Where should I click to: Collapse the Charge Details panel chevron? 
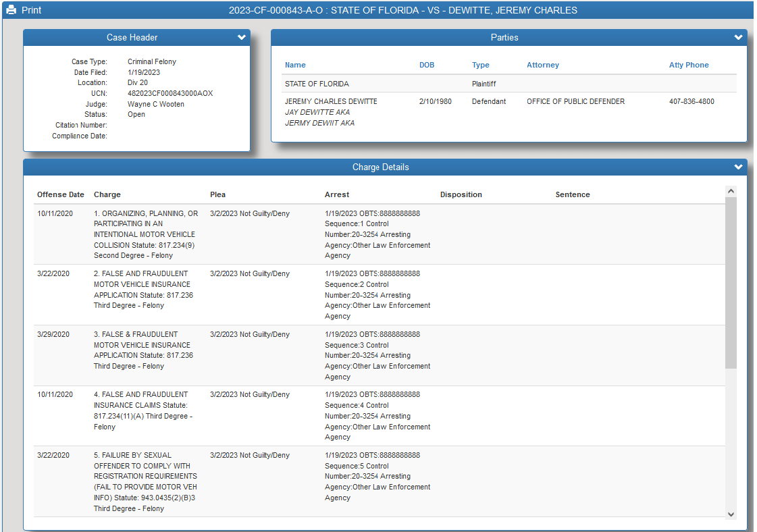tap(738, 167)
